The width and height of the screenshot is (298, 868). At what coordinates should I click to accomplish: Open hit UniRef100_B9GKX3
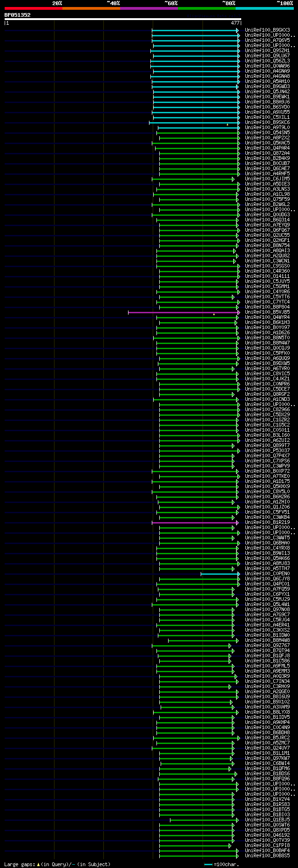[x=267, y=30]
